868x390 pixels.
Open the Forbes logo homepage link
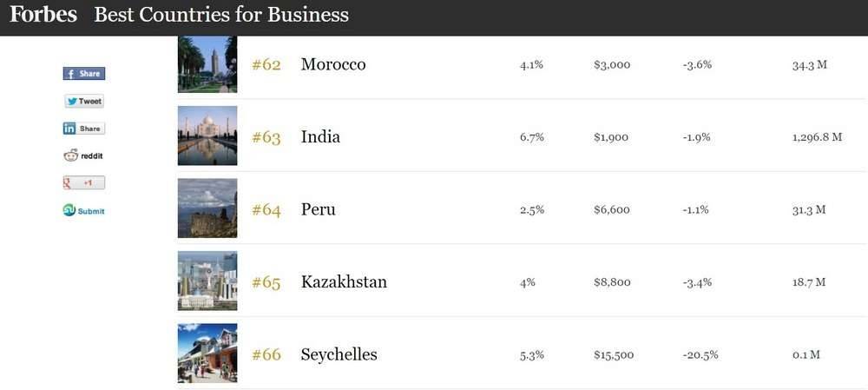click(43, 15)
